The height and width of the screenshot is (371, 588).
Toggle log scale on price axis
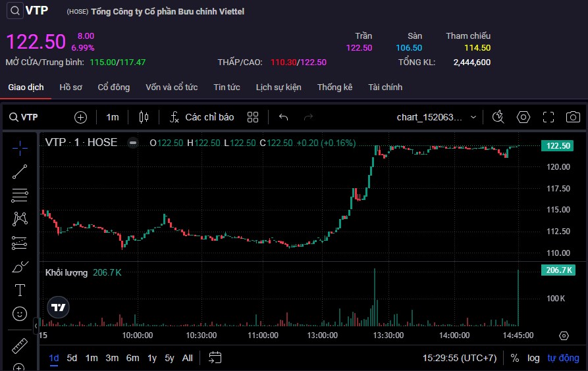point(533,358)
